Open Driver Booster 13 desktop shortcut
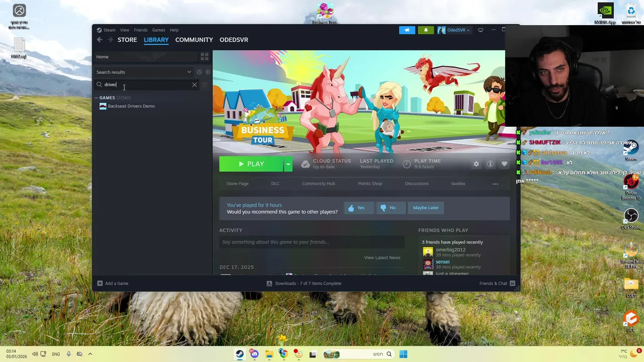 (x=631, y=187)
